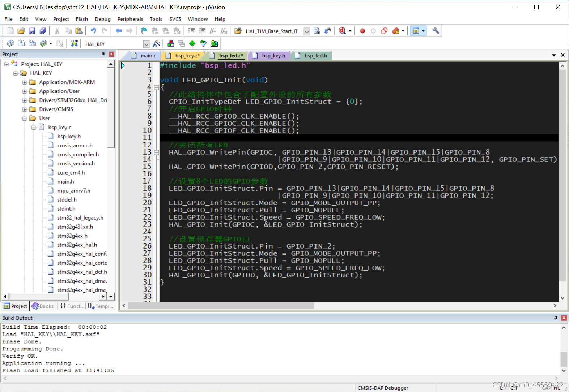Open batch build dropdown arrow
Screen dimensions: 569x392
[x=51, y=44]
